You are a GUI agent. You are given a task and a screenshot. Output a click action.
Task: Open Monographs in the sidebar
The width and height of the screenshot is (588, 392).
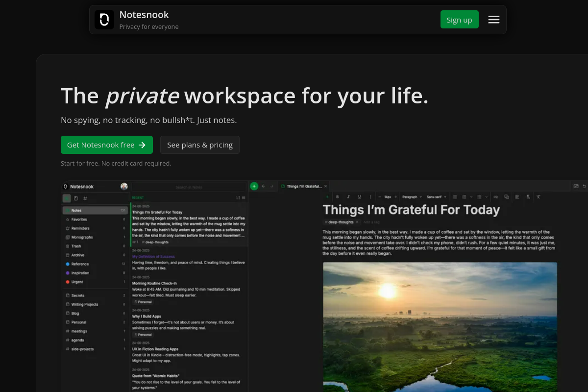point(95,237)
